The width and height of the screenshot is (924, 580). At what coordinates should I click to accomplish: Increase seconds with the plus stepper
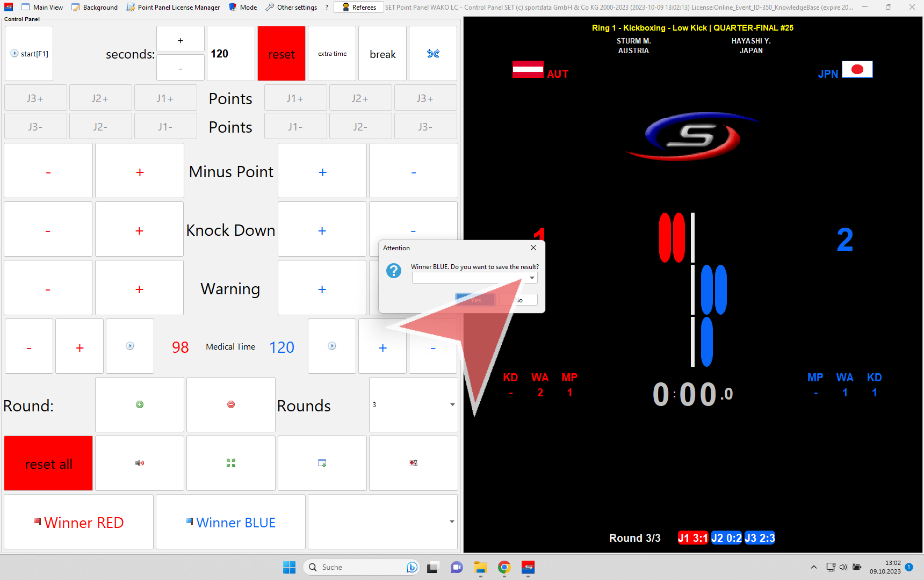tap(181, 40)
